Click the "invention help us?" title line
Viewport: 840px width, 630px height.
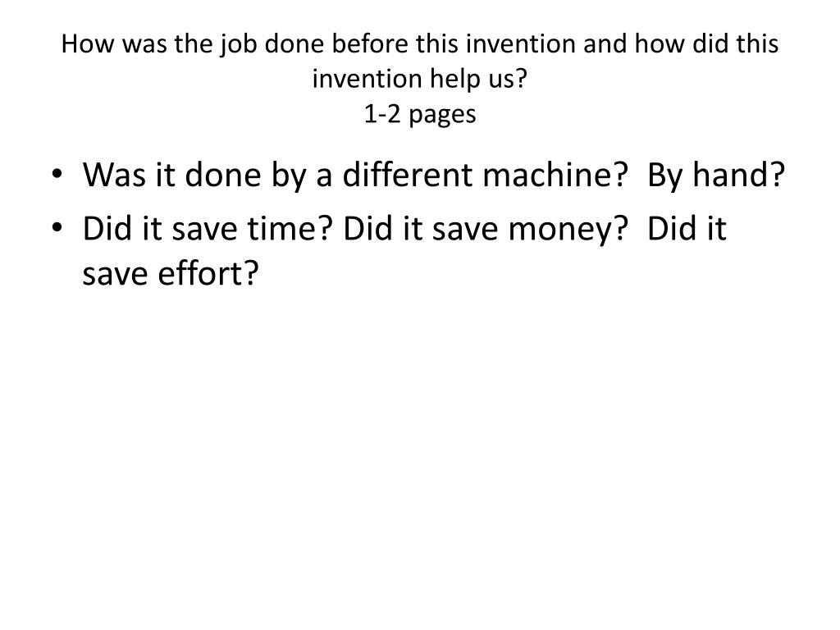tap(419, 79)
